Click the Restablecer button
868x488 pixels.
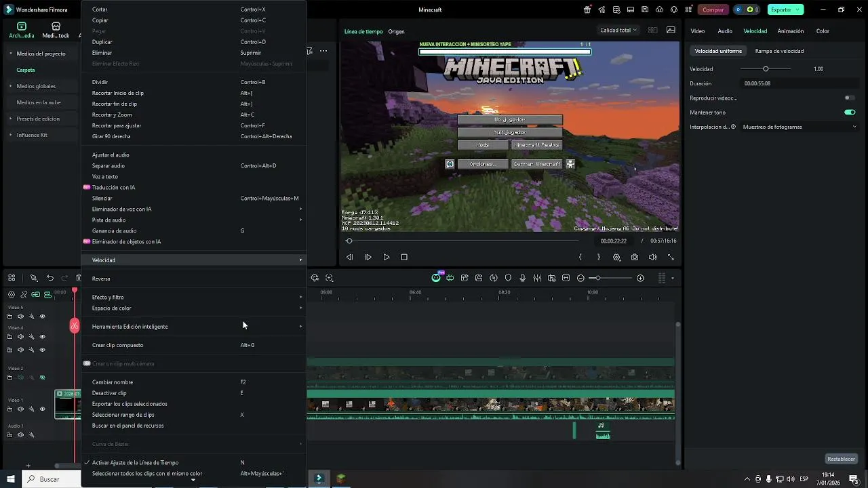click(x=841, y=459)
